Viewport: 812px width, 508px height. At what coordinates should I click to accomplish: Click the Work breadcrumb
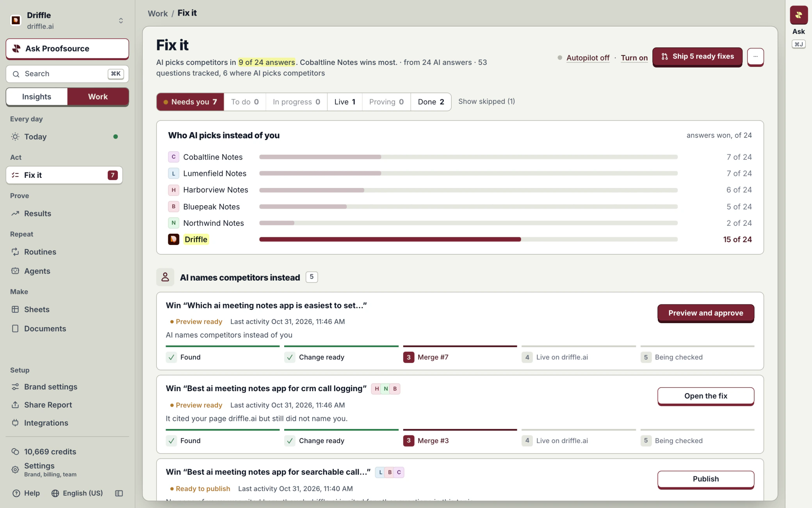(158, 13)
